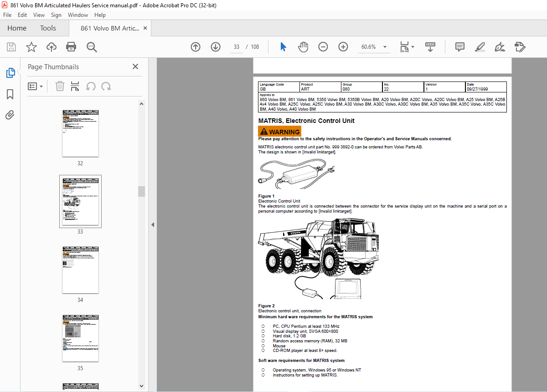Image resolution: width=547 pixels, height=392 pixels.
Task: Click the thumbnails scrollbar up arrow
Action: click(x=141, y=103)
